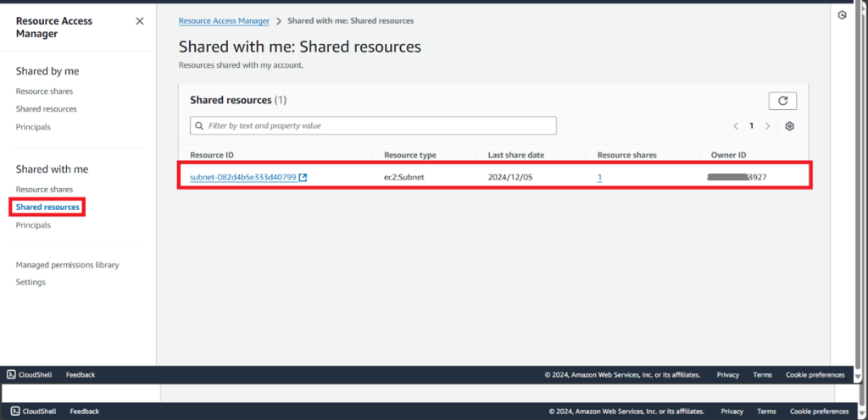Screen dimensions: 868x420
Task: Open Principals under Shared by me
Action: [x=33, y=127]
